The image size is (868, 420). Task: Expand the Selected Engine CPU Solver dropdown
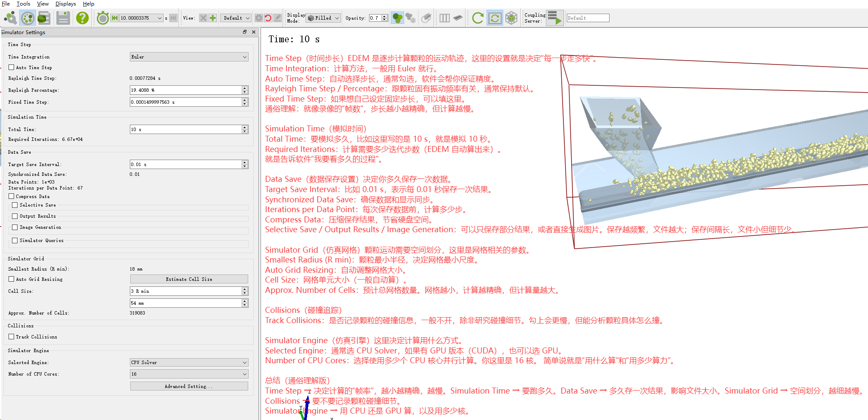click(x=189, y=362)
